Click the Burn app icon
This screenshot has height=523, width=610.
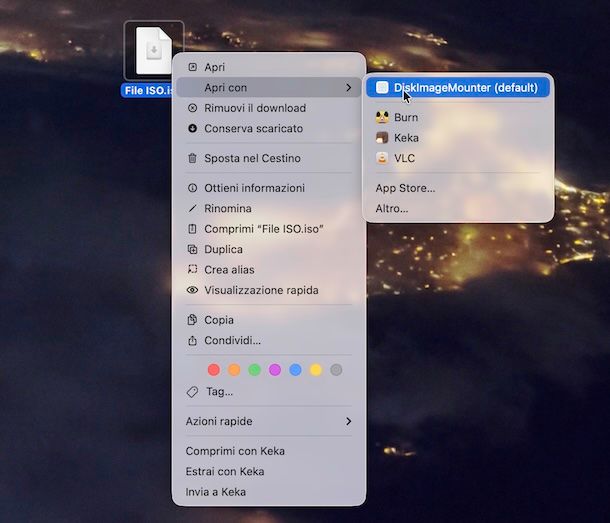pos(382,117)
